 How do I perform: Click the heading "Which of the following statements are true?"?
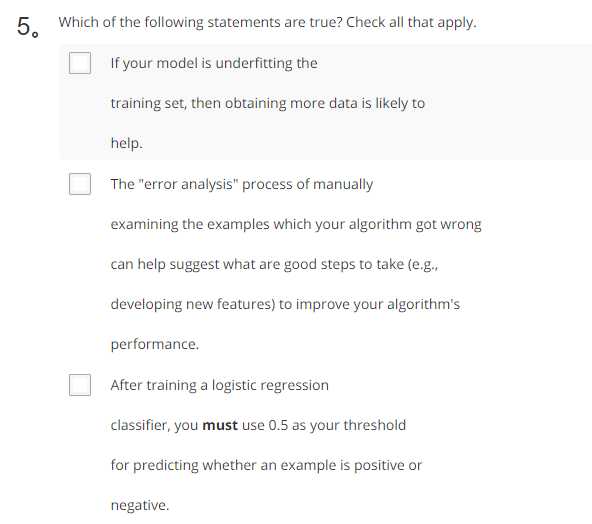(200, 22)
